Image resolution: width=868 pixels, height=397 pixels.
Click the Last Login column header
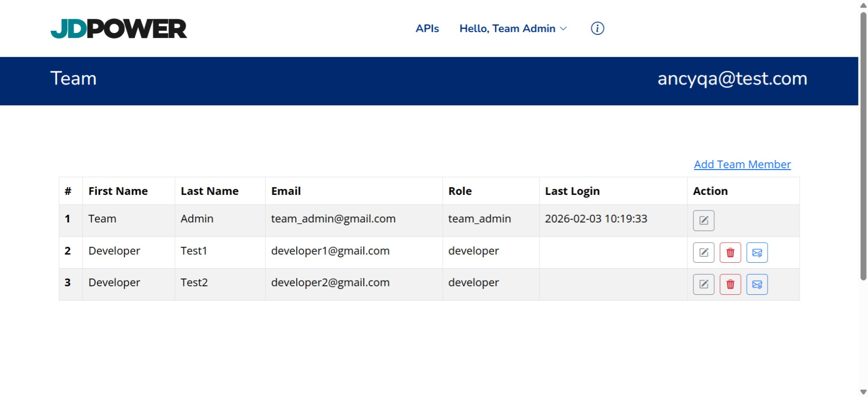coord(572,191)
